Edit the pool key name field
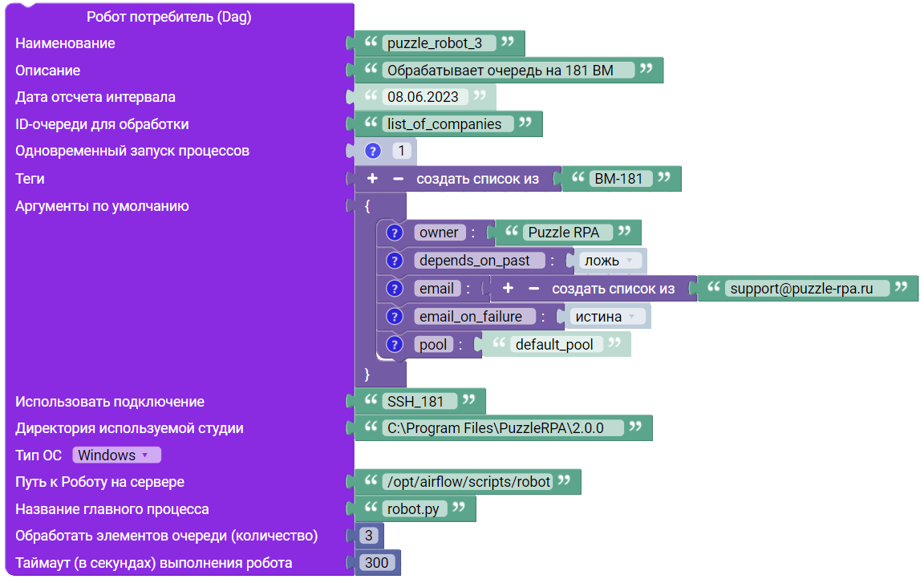Screen dimensions: 924x583 (x=434, y=345)
